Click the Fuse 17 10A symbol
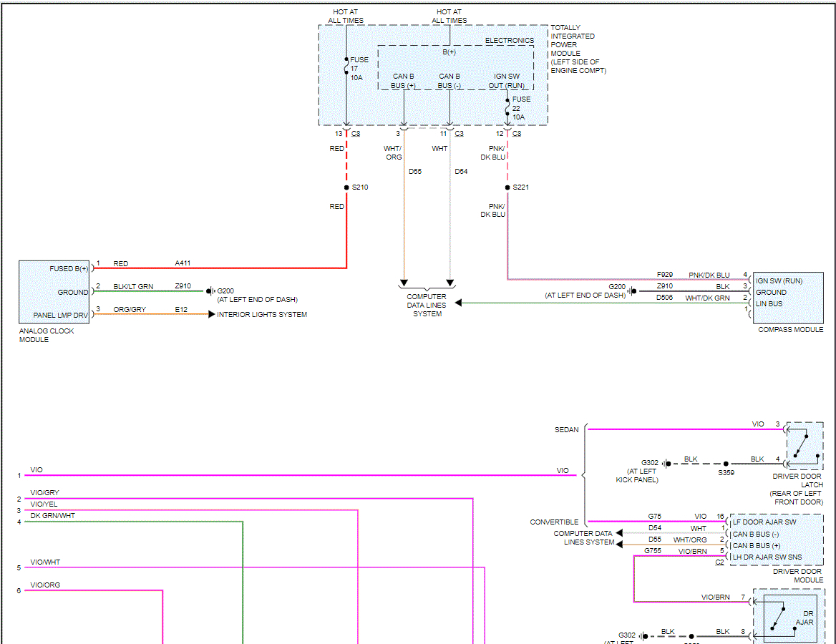Screen dimensions: 836x644 coord(346,67)
